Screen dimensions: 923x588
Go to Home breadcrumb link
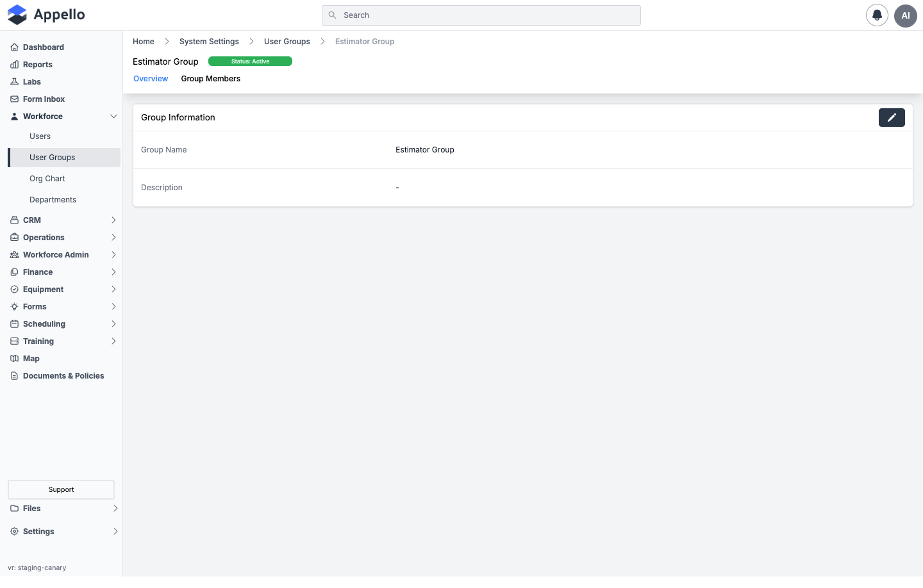point(144,42)
